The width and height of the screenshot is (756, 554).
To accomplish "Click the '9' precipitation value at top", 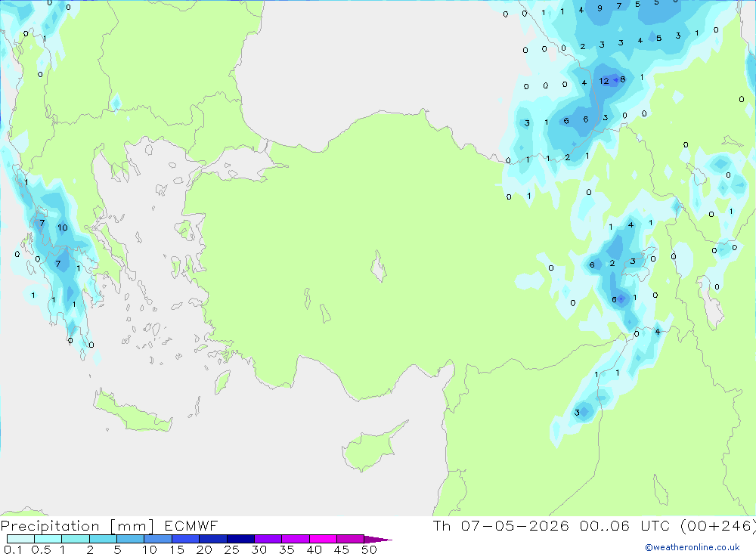I will (x=600, y=8).
